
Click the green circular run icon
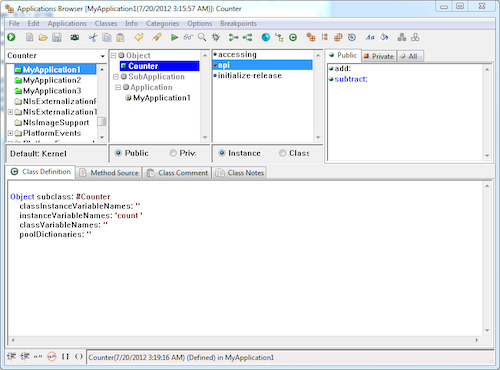point(11,37)
